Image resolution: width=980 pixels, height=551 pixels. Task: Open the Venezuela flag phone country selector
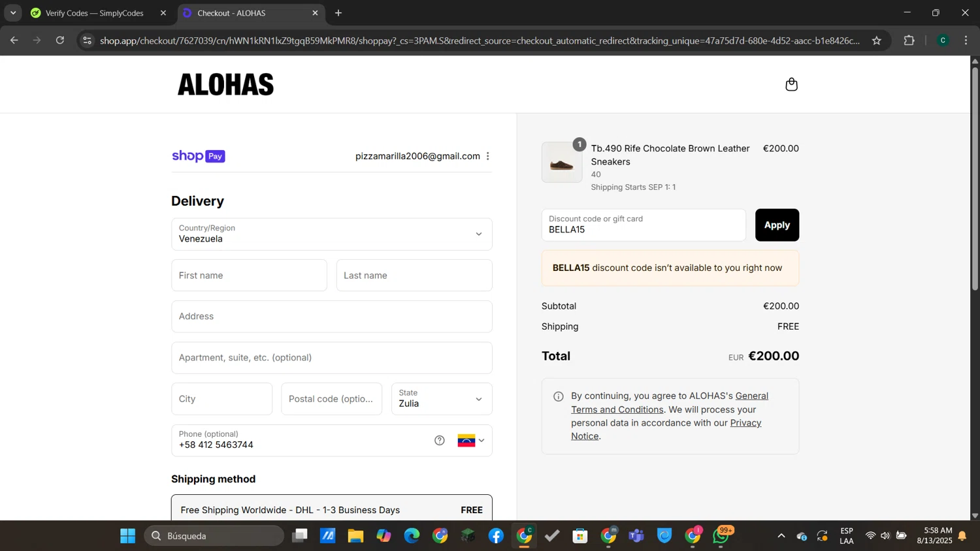pyautogui.click(x=471, y=441)
